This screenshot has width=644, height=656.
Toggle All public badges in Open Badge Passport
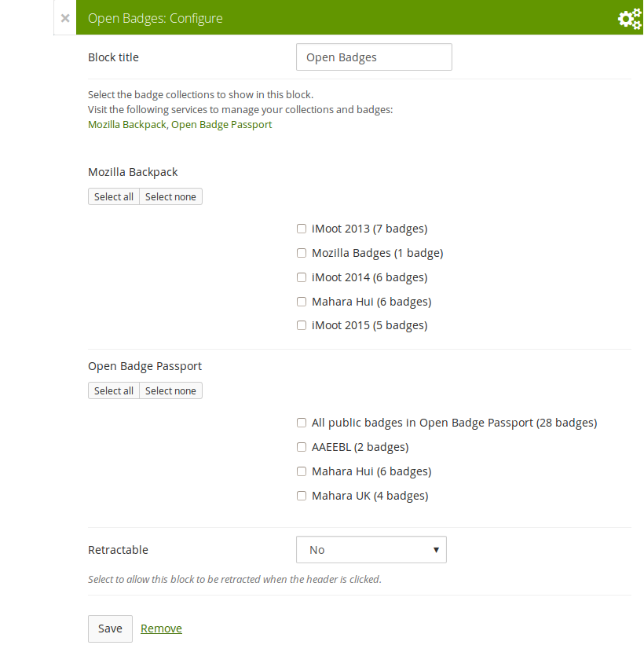[x=302, y=423]
